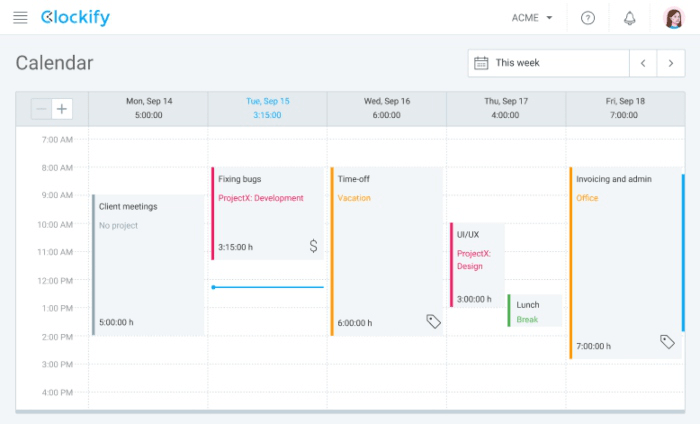Go to next week arrow
Viewport: 700px width, 424px height.
(671, 63)
